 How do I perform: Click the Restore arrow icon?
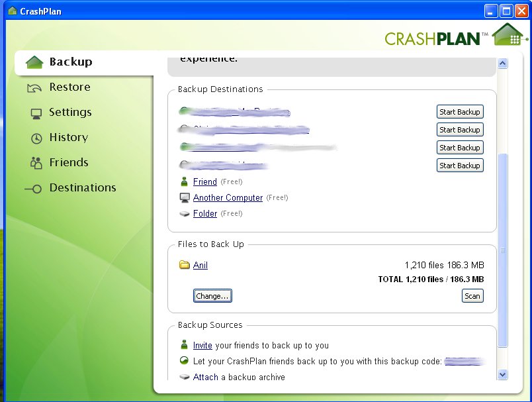(x=34, y=88)
